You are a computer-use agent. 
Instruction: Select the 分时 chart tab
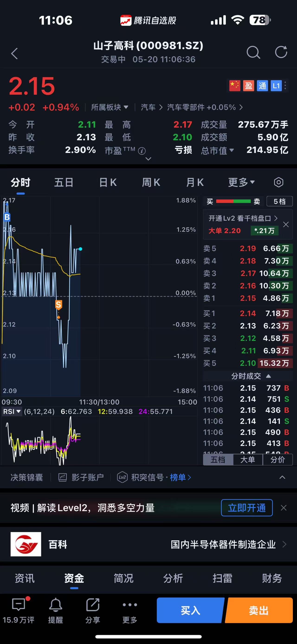coord(20,182)
